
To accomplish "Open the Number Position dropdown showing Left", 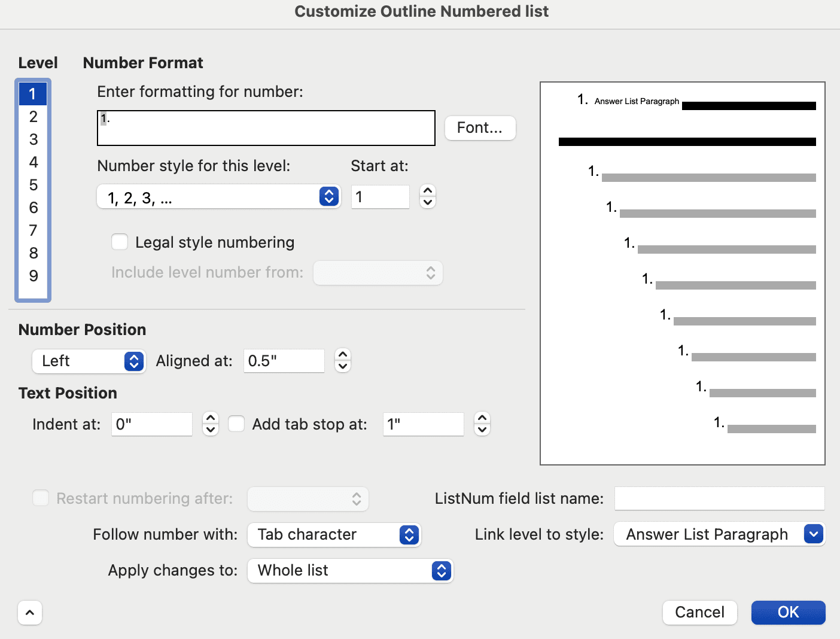I will pos(134,361).
